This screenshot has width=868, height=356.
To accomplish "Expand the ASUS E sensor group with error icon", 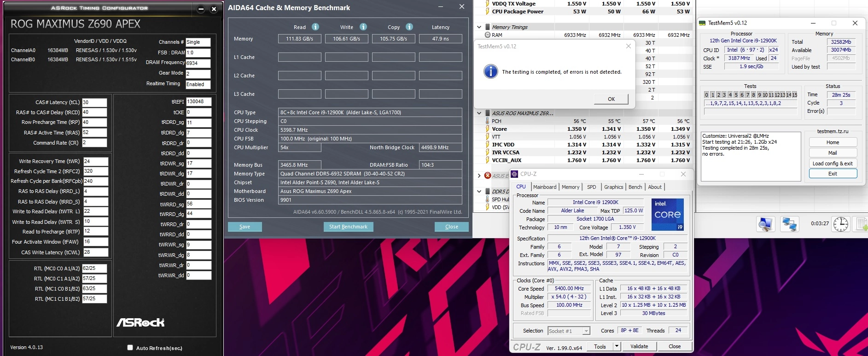I will point(479,175).
